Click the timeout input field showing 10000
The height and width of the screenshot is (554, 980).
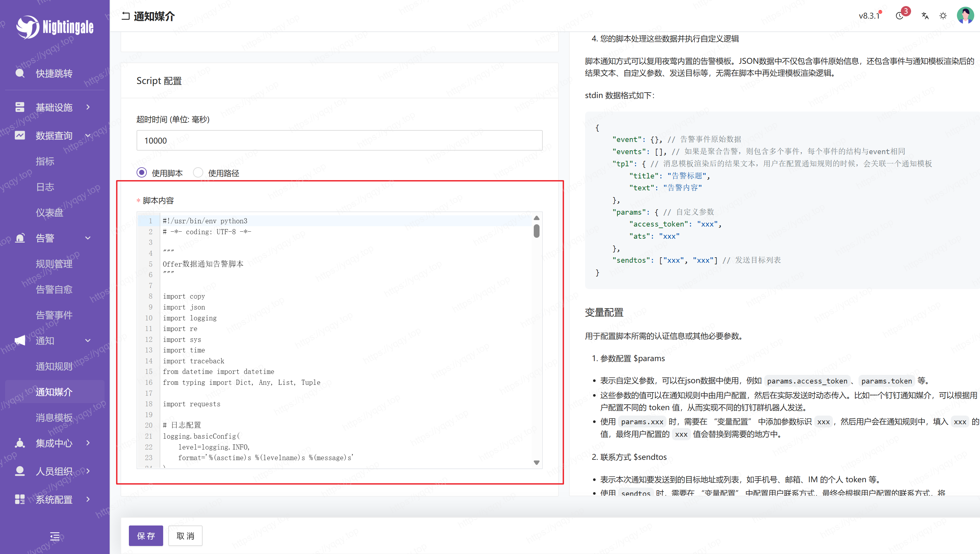tap(339, 140)
